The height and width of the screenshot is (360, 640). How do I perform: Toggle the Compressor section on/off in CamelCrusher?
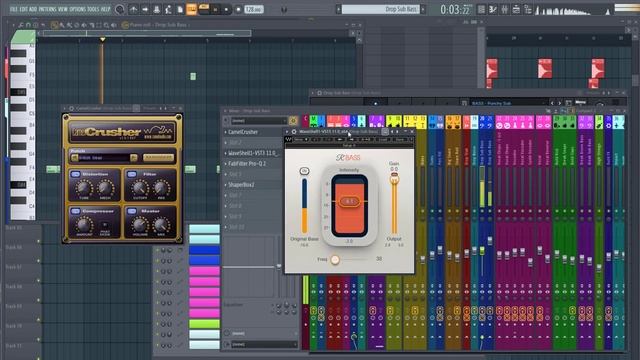point(76,211)
